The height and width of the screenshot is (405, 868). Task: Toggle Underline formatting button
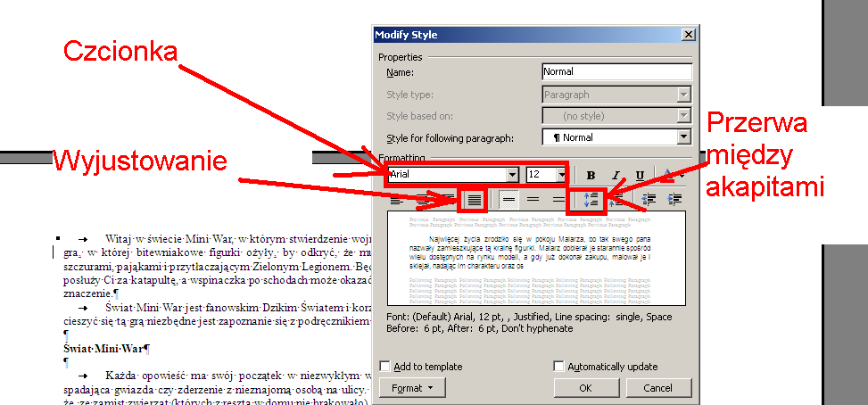point(640,175)
